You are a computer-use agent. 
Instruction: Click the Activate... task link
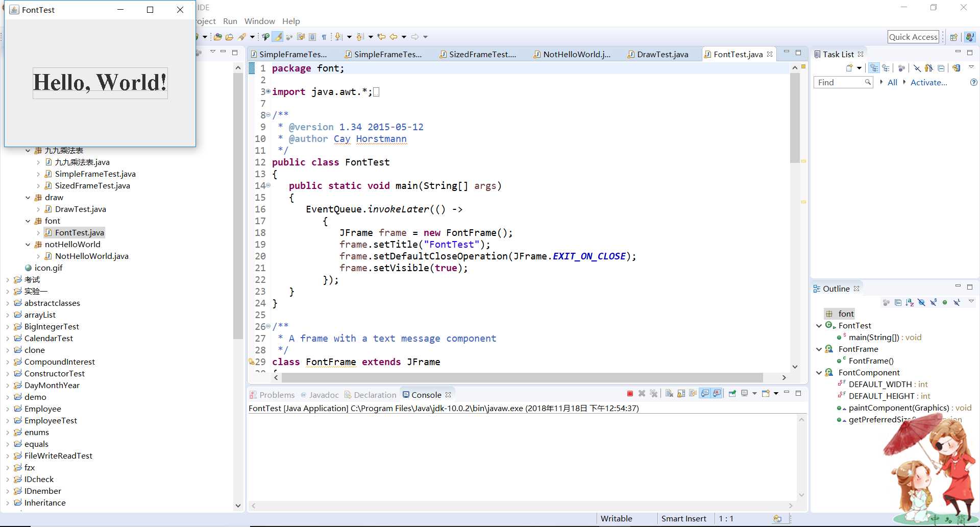tap(928, 82)
